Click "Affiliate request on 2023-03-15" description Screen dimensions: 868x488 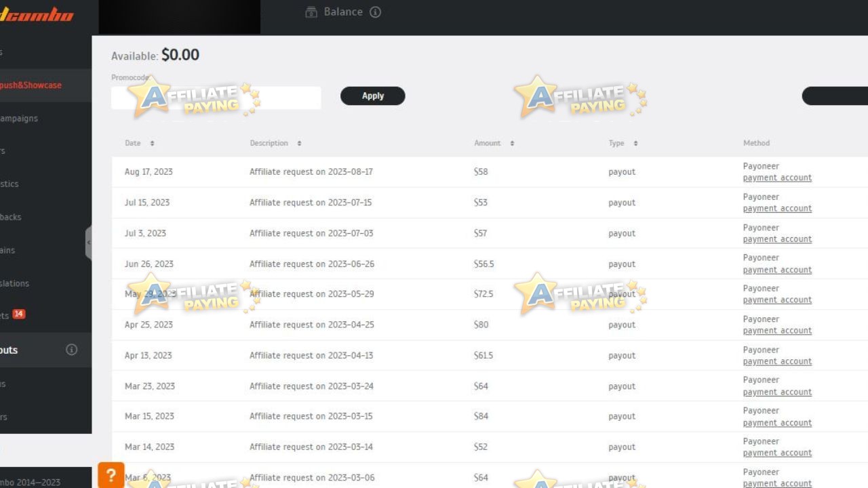pos(311,417)
